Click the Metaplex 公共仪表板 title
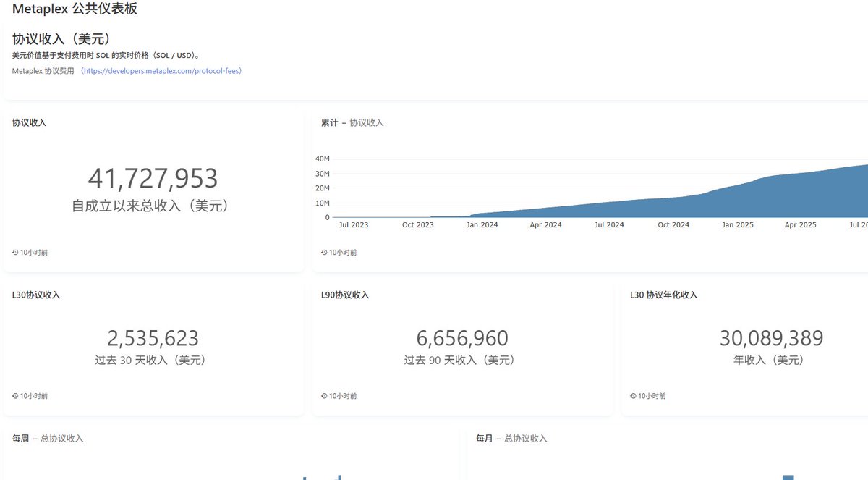 coord(75,9)
